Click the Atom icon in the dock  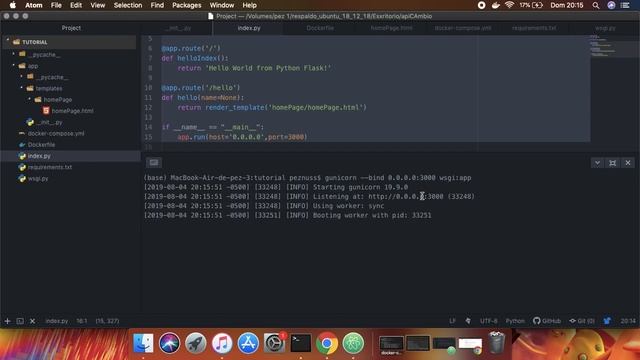353,343
